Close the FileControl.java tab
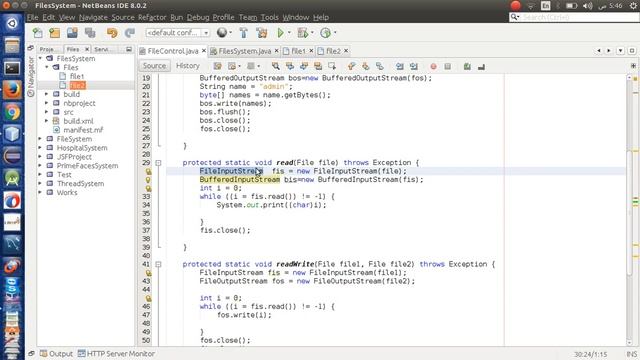The width and height of the screenshot is (640, 360). pos(204,51)
